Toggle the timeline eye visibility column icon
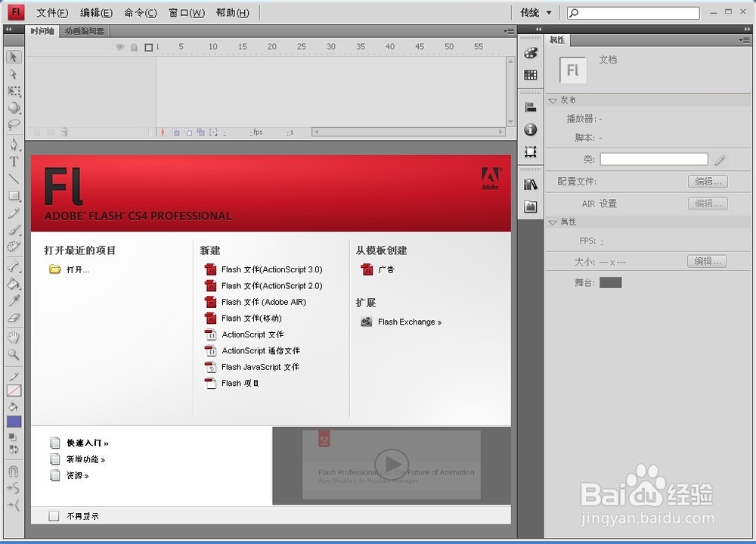This screenshot has height=544, width=756. (x=120, y=47)
